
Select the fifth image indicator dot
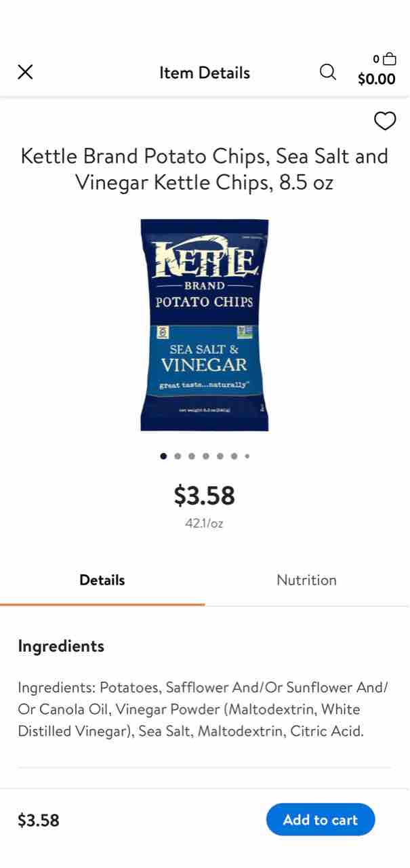[x=220, y=456]
